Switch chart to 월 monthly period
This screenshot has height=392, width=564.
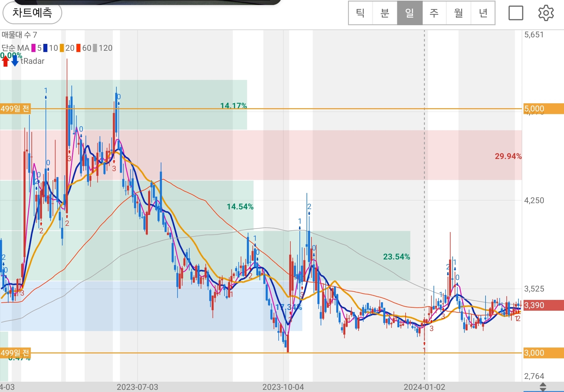coord(458,13)
